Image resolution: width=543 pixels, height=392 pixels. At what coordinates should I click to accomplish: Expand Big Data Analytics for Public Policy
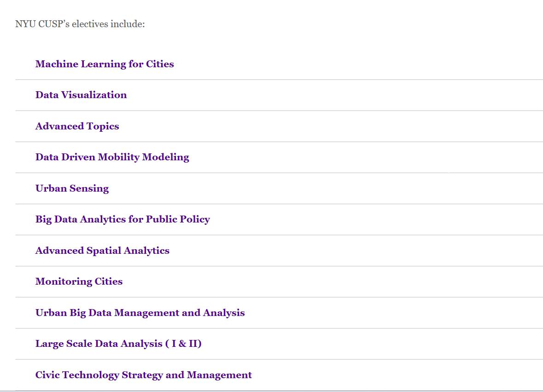pyautogui.click(x=123, y=219)
